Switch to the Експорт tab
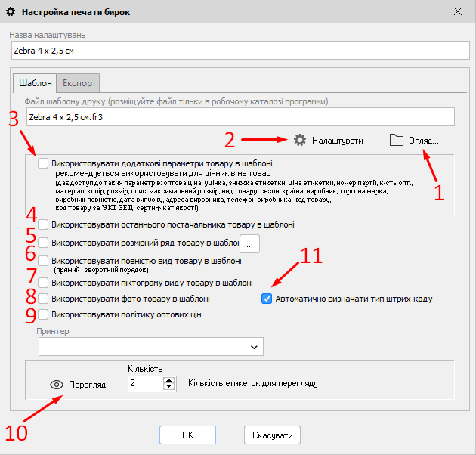This screenshot has width=476, height=455. click(79, 82)
